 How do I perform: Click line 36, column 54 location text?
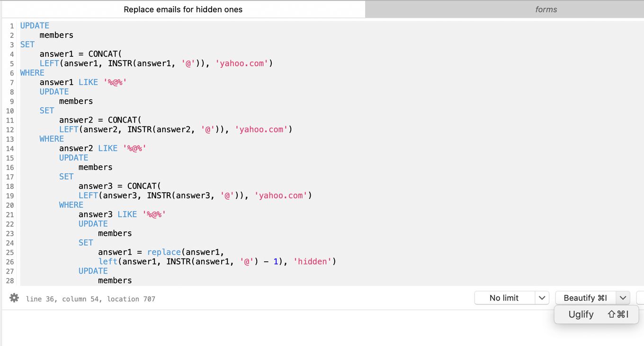[90, 299]
